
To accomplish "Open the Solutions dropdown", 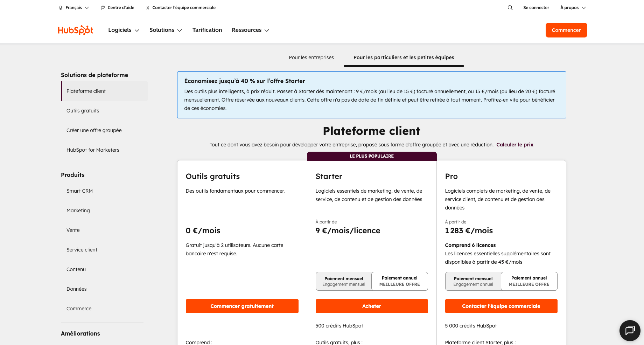I will click(x=165, y=30).
